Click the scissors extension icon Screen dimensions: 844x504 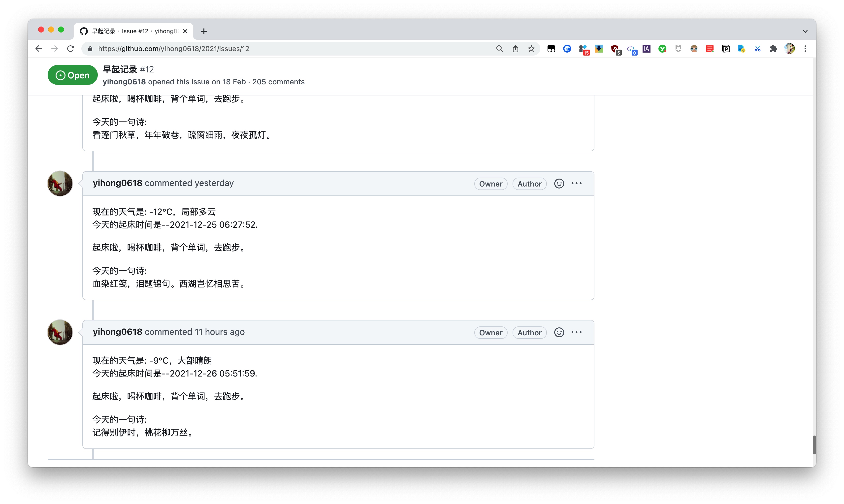pyautogui.click(x=757, y=49)
